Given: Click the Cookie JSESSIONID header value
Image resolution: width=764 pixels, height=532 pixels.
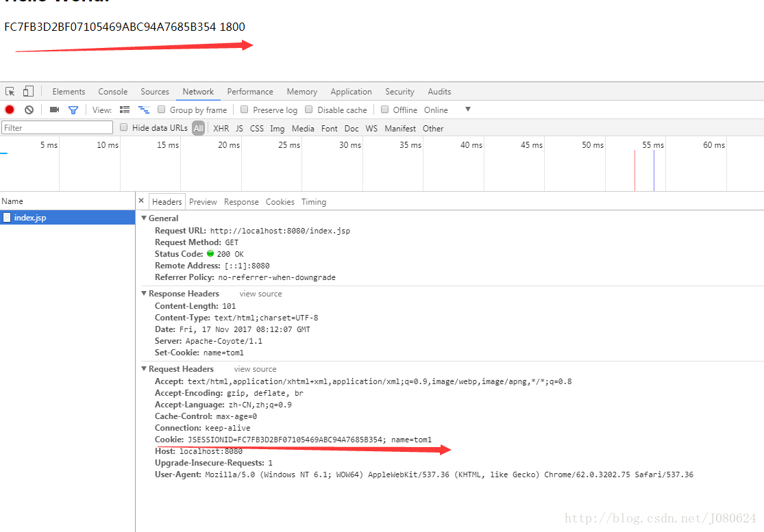Looking at the screenshot, I should pos(310,440).
